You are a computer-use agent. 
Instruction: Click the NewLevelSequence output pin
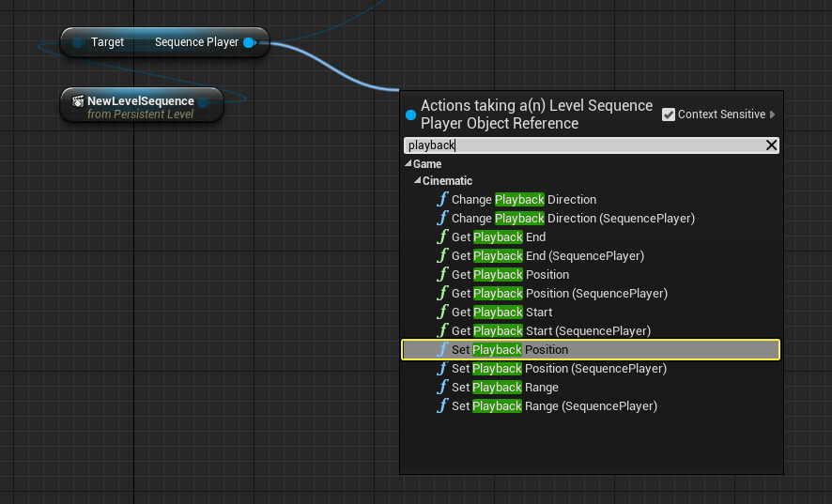click(203, 101)
